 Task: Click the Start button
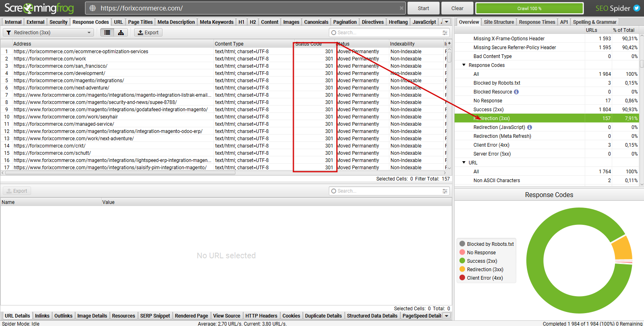click(424, 8)
